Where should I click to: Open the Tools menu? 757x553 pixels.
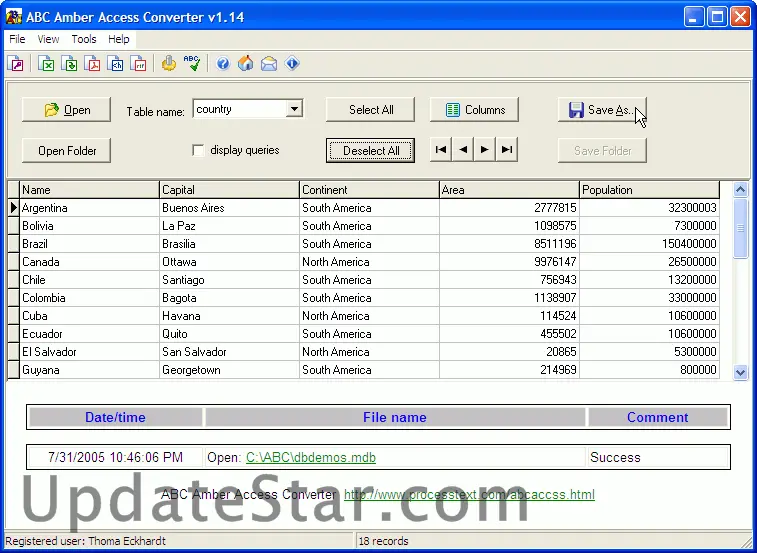pyautogui.click(x=84, y=39)
